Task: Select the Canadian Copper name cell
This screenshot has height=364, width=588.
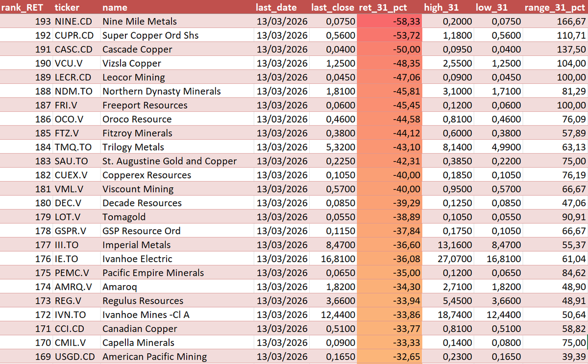Action: pos(177,329)
